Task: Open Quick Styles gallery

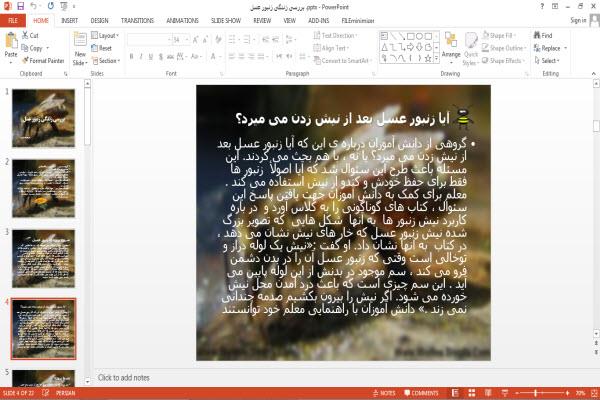Action: tap(471, 49)
